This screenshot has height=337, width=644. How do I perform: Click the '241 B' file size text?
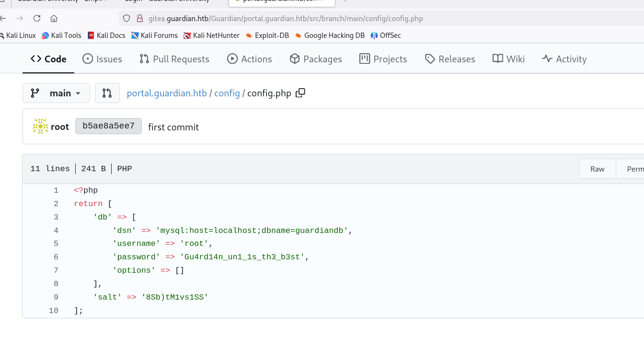[93, 169]
